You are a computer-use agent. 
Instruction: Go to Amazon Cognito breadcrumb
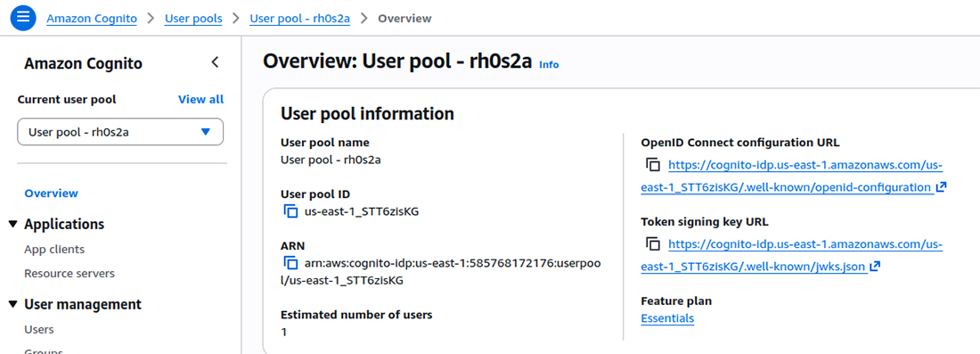pos(92,18)
